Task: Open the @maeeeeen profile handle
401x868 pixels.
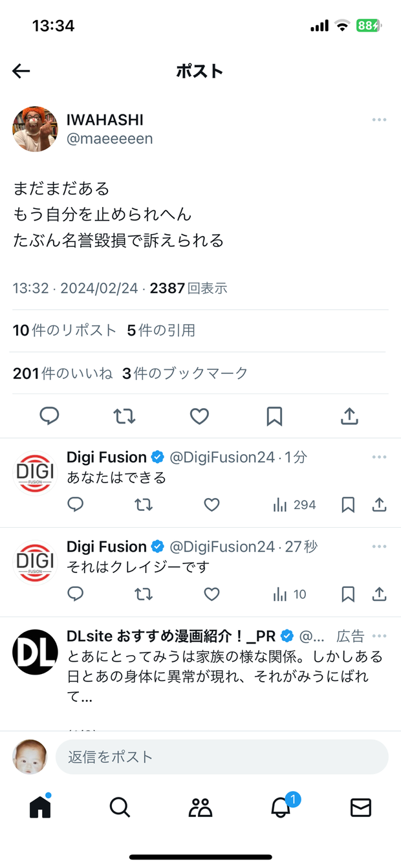Action: (109, 138)
